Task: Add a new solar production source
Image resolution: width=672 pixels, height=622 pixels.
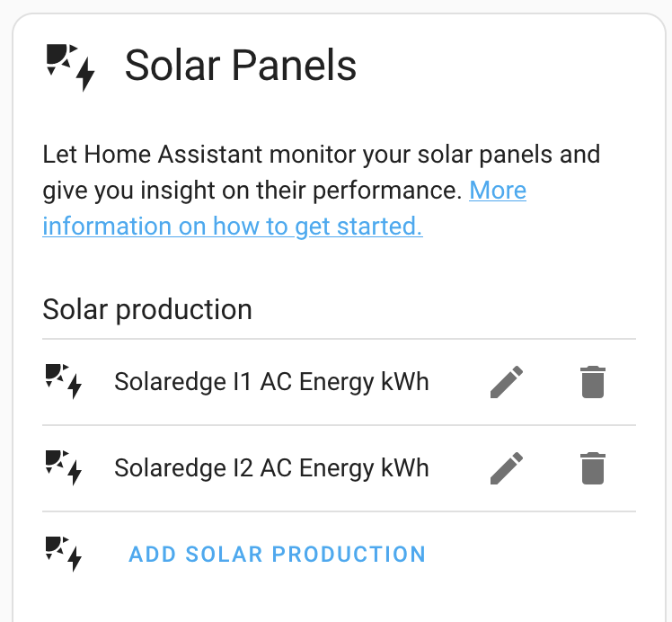Action: tap(278, 554)
